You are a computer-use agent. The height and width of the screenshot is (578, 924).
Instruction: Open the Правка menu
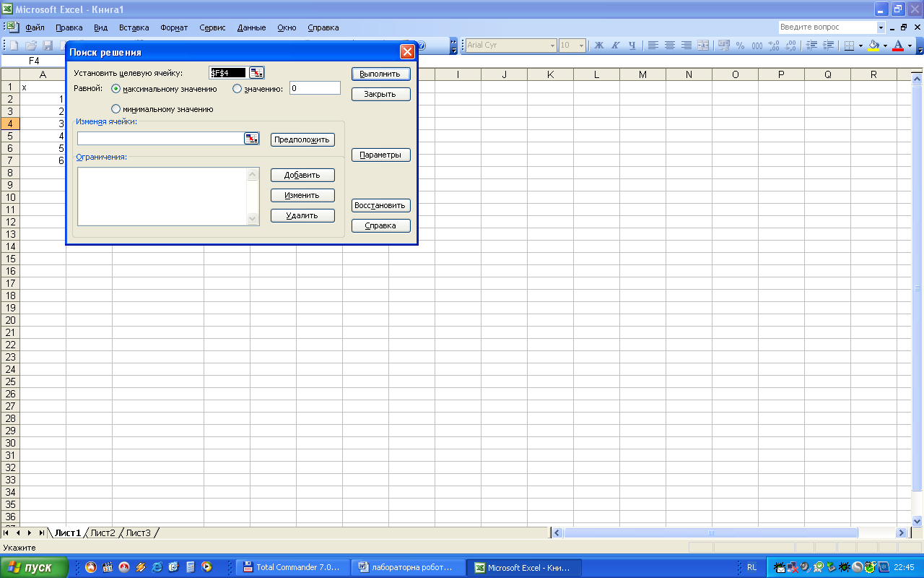[x=69, y=27]
